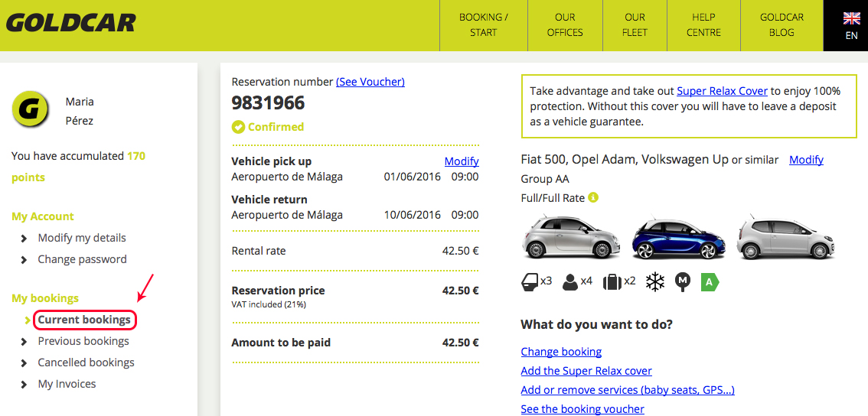Open the EN language selector
Image resolution: width=868 pixels, height=416 pixels.
tap(846, 25)
